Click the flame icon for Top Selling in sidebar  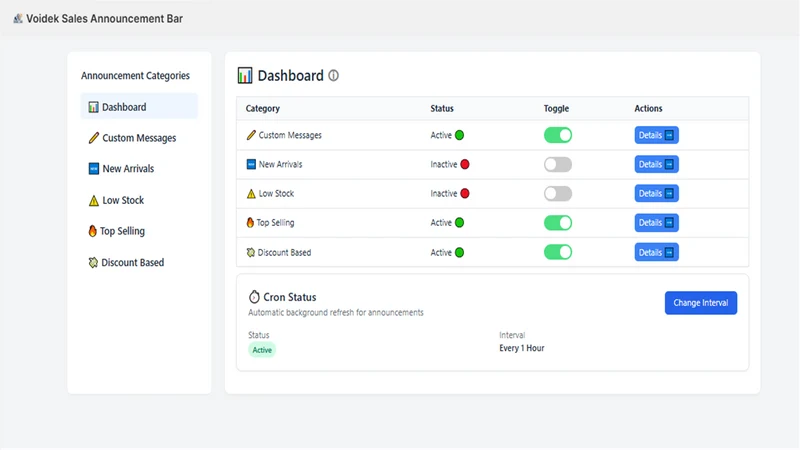[92, 231]
